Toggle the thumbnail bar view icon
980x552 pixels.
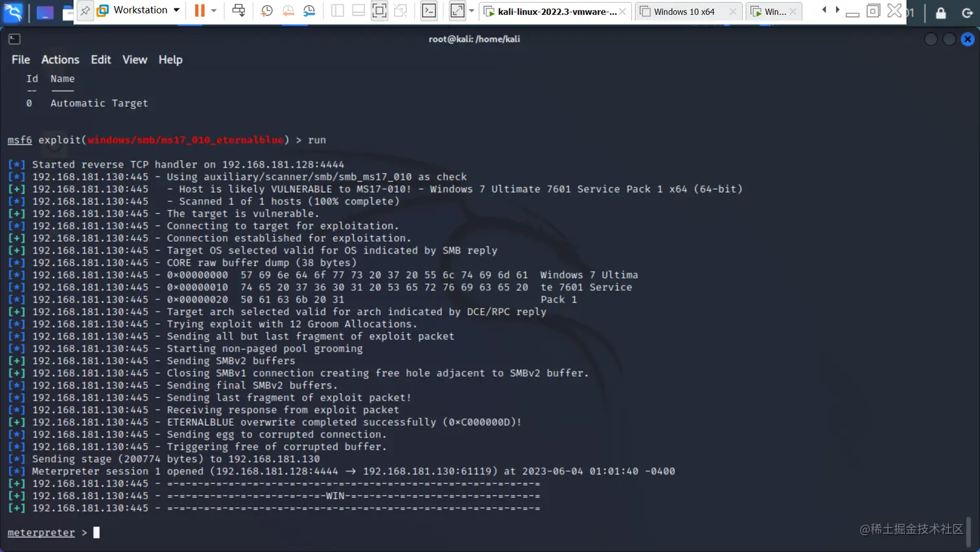coord(358,10)
